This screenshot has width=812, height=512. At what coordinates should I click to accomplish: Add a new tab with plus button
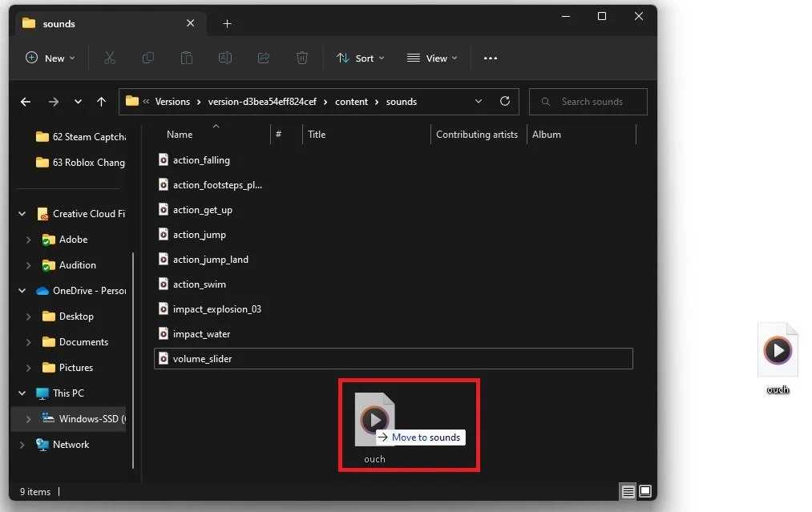point(227,24)
